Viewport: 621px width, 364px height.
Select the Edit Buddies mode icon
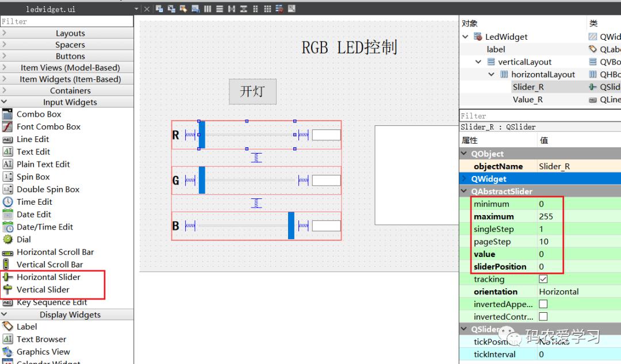pyautogui.click(x=183, y=8)
